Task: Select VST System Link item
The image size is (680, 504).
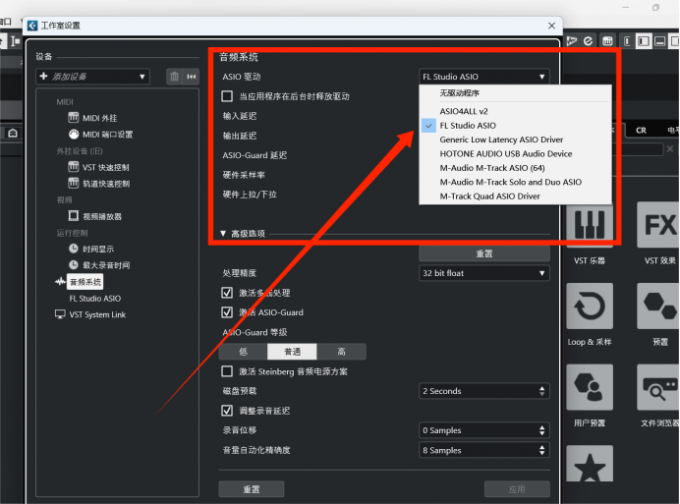Action: [98, 314]
